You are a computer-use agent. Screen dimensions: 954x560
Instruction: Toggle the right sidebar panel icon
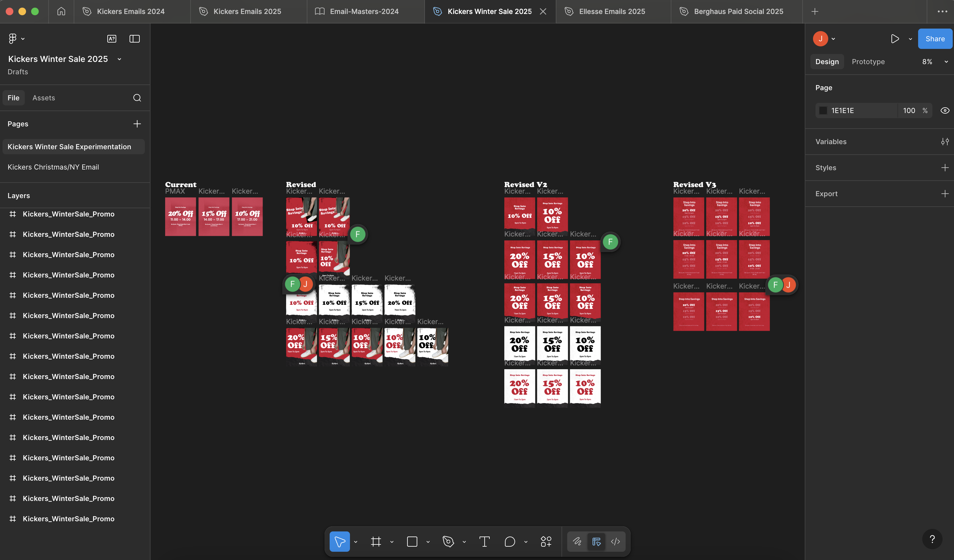click(x=134, y=39)
